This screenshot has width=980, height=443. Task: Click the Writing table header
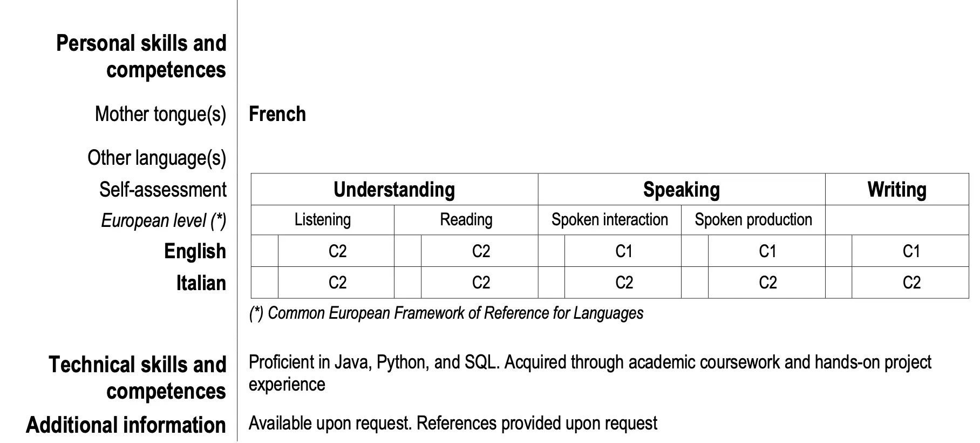click(896, 190)
